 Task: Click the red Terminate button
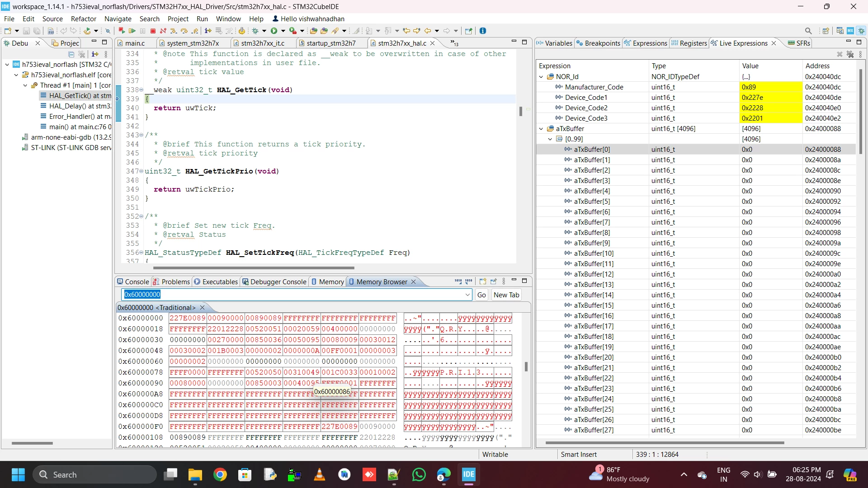(x=153, y=31)
